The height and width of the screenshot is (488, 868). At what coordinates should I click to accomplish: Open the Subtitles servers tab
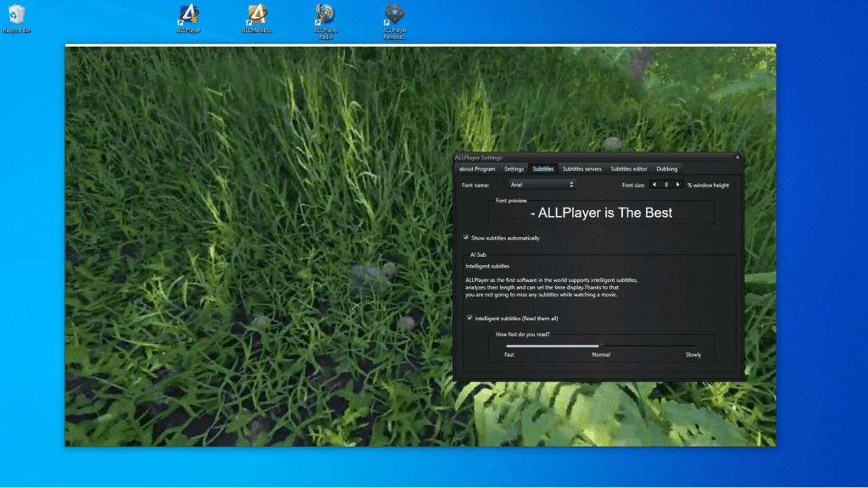pos(581,169)
